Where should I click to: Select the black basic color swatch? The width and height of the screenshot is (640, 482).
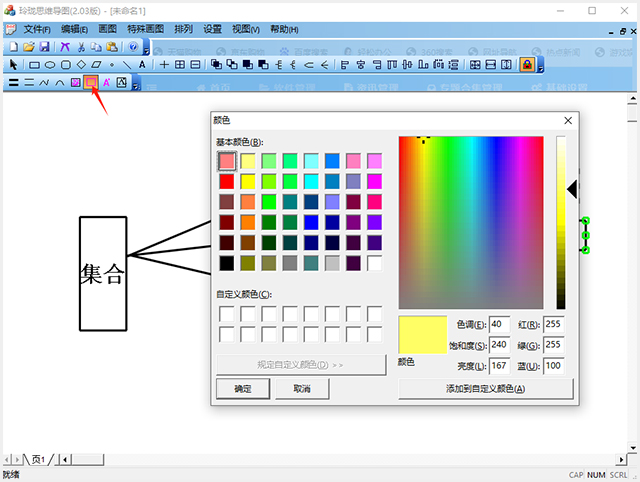227,263
